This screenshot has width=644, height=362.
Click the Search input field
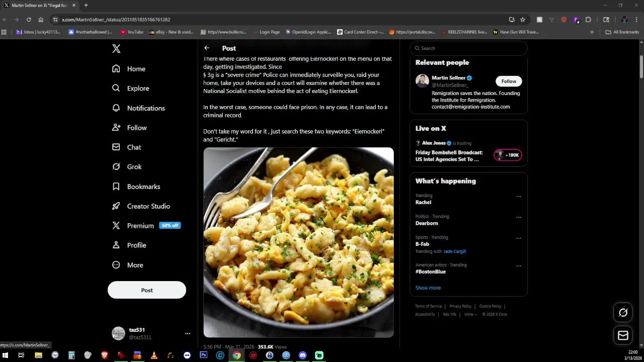[469, 48]
